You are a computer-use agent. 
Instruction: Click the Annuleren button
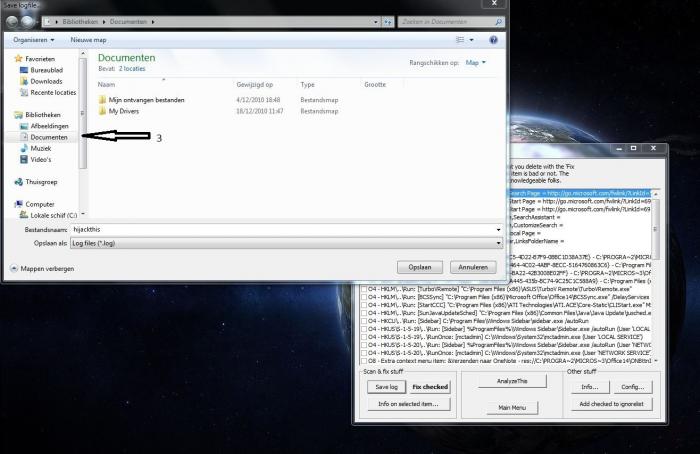(x=473, y=267)
